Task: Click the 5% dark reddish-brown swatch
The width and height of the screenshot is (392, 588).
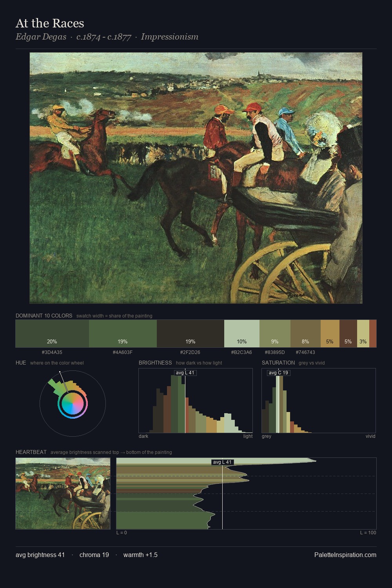Action: pos(348,334)
